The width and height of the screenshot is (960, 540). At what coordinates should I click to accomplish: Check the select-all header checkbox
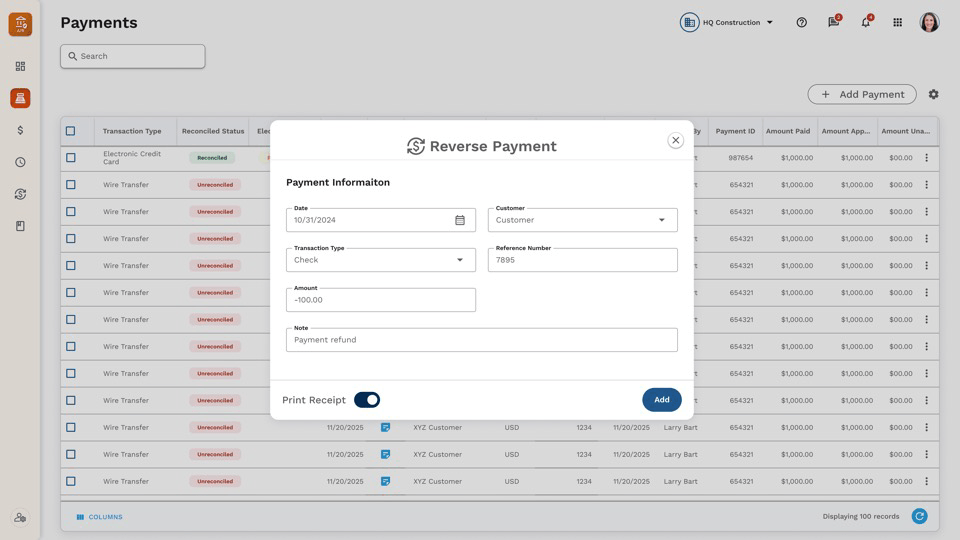71,131
